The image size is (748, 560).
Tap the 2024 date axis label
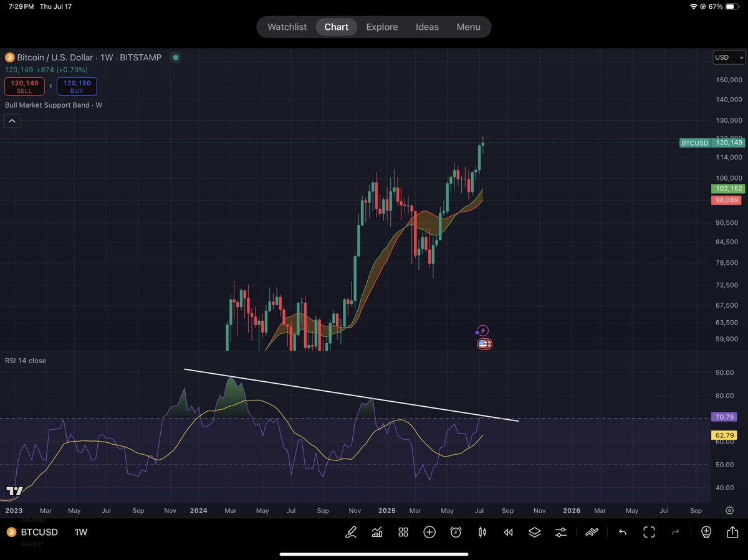point(199,511)
